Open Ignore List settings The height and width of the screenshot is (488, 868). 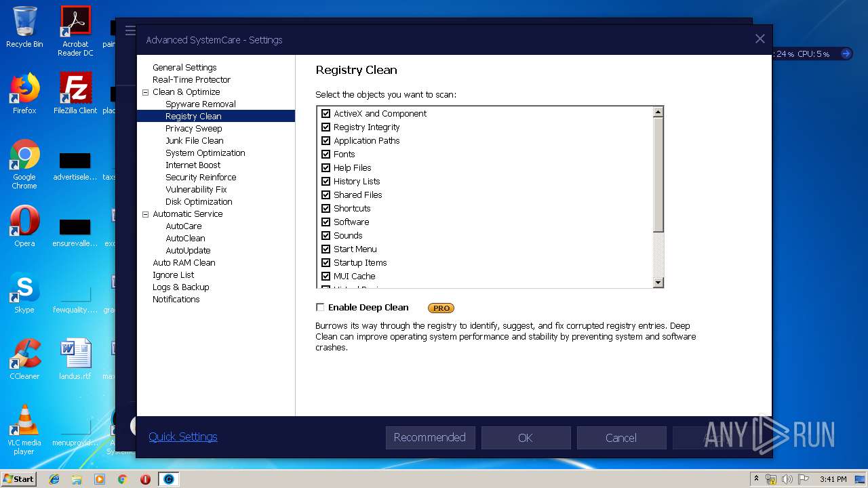pyautogui.click(x=174, y=274)
